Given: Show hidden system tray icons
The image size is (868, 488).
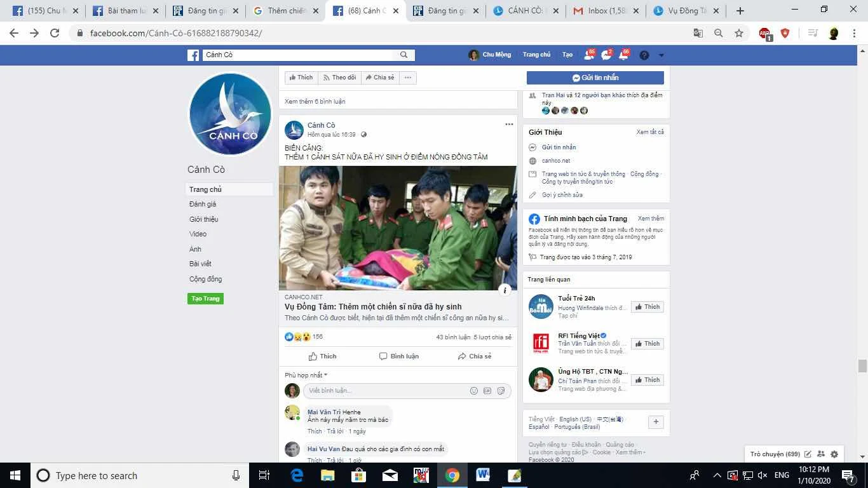Looking at the screenshot, I should tap(717, 475).
